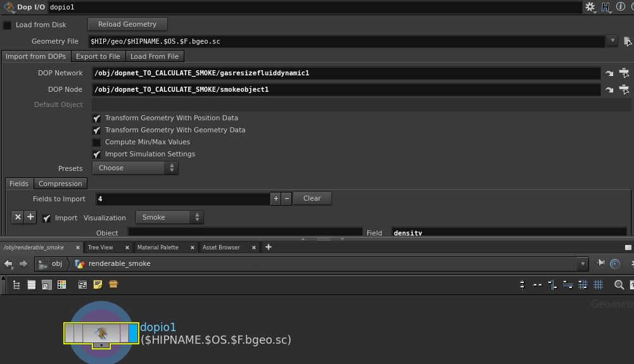Click the Reload Geometry button

[127, 24]
